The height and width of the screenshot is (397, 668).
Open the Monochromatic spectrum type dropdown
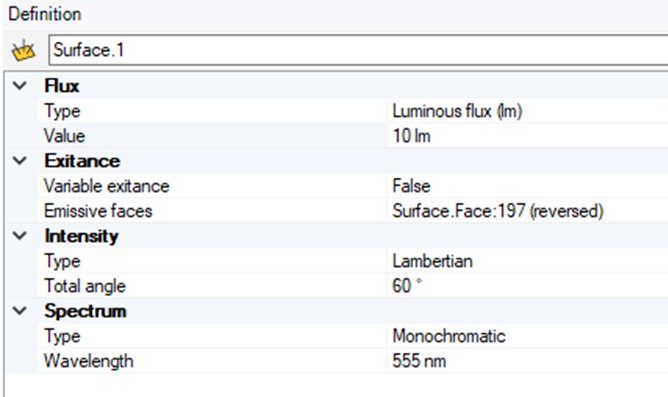pyautogui.click(x=527, y=336)
